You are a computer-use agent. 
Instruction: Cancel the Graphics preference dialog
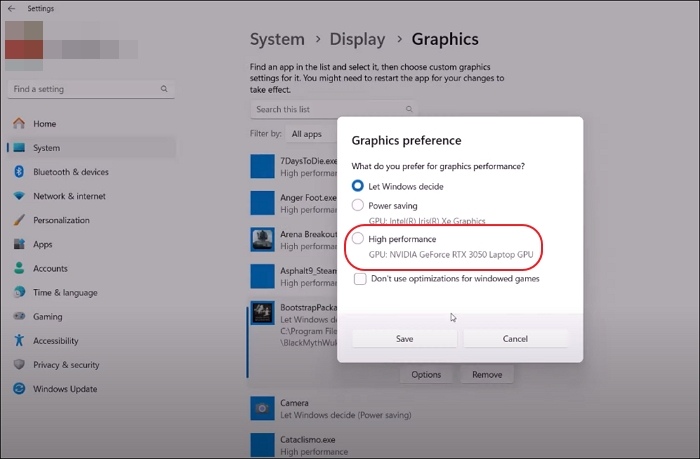515,339
